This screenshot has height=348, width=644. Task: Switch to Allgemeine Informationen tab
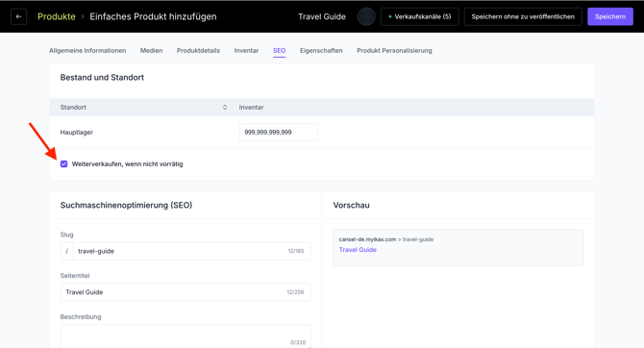pyautogui.click(x=87, y=51)
